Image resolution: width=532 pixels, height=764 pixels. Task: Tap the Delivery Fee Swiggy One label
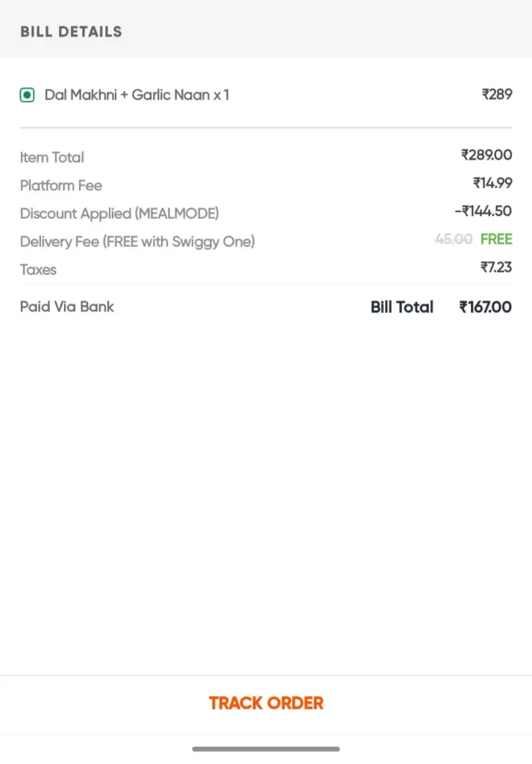pos(137,242)
